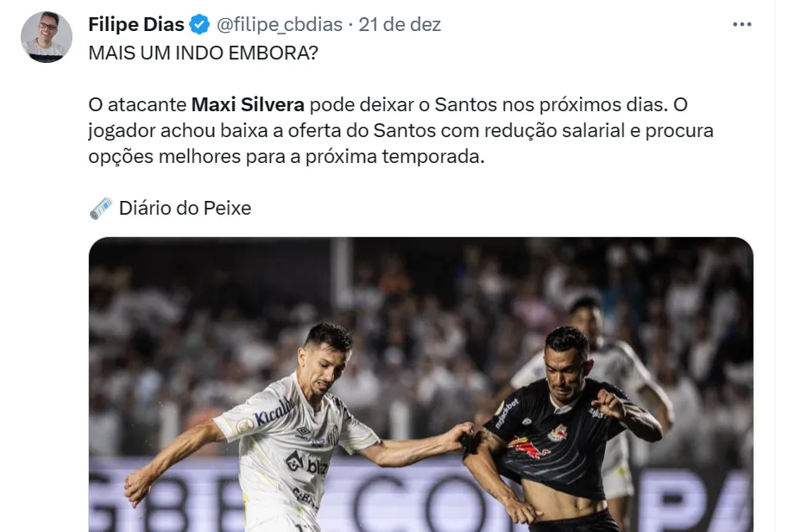Open the @filipe_cbdias handle link
Image resolution: width=787 pixels, height=532 pixels.
pos(280,24)
